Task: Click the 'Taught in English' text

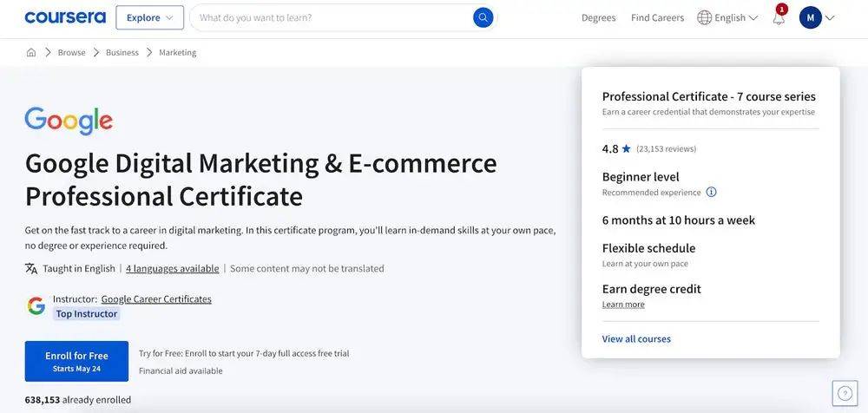Action: point(79,268)
